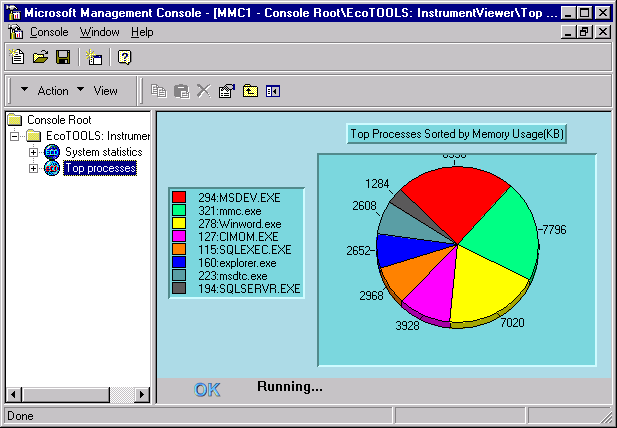Open Properties toolbar icon
The width and height of the screenshot is (617, 428).
227,91
